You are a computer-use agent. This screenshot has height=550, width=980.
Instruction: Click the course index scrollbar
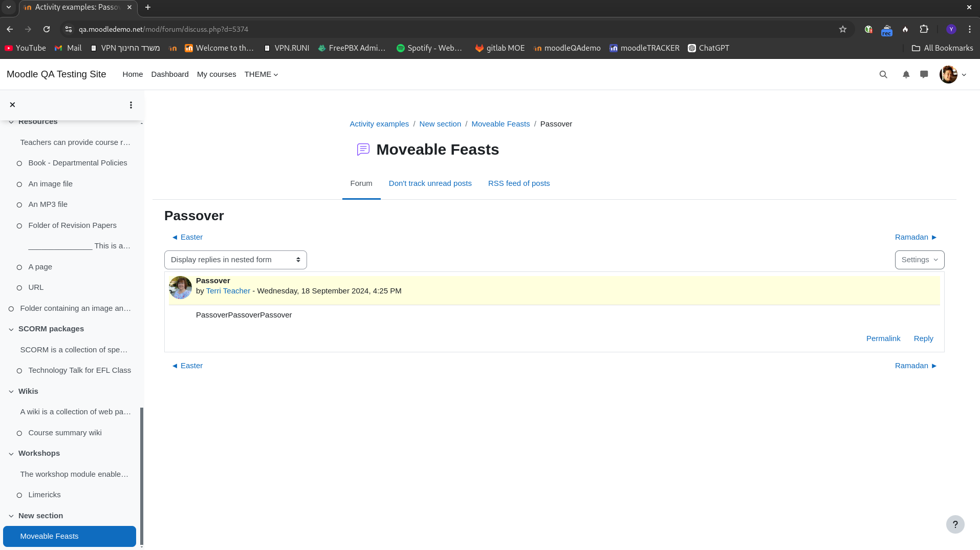coord(142,476)
